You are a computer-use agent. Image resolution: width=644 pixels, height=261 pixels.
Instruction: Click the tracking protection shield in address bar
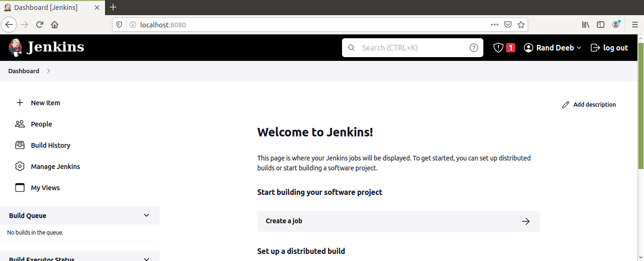(x=120, y=25)
